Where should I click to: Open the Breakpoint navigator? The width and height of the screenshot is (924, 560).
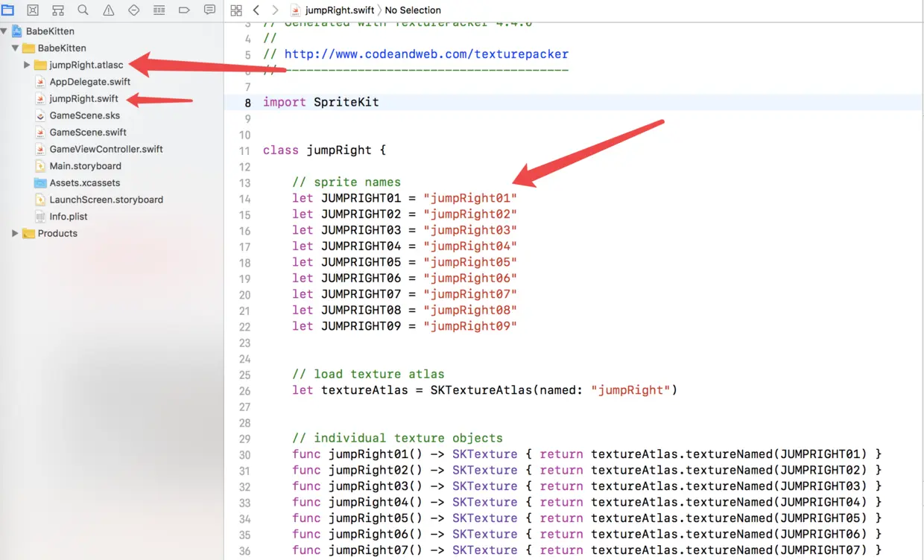[184, 10]
